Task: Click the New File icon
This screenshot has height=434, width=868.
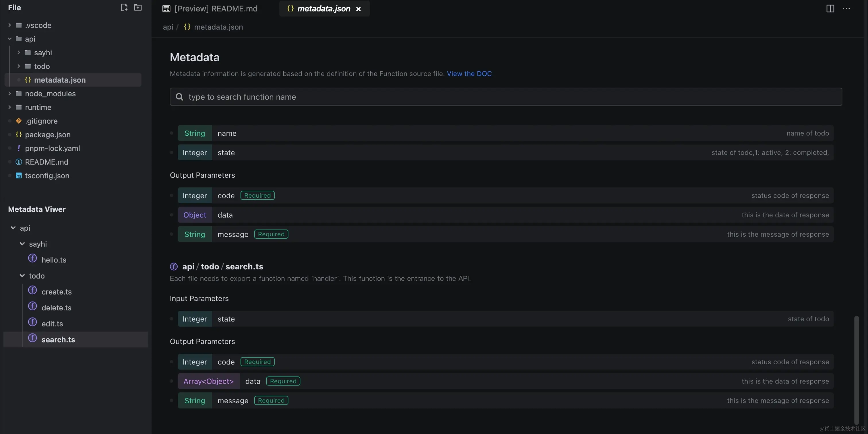Action: point(124,7)
